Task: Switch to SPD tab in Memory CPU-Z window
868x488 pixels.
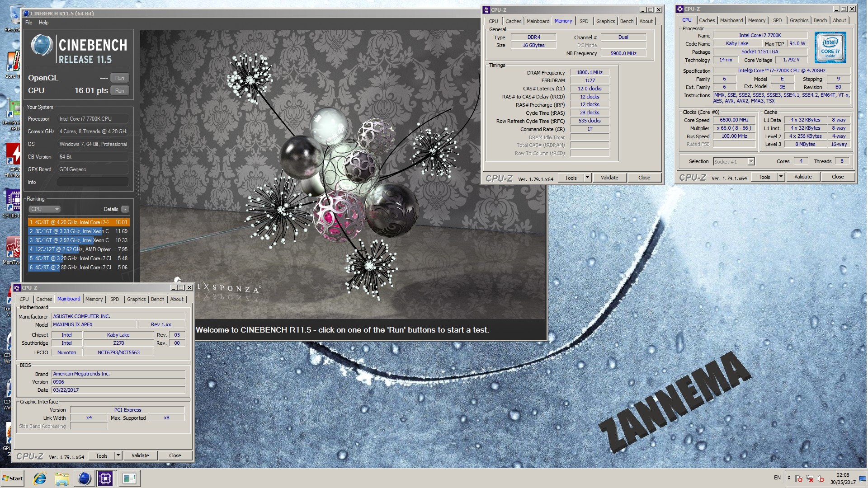Action: (x=584, y=21)
